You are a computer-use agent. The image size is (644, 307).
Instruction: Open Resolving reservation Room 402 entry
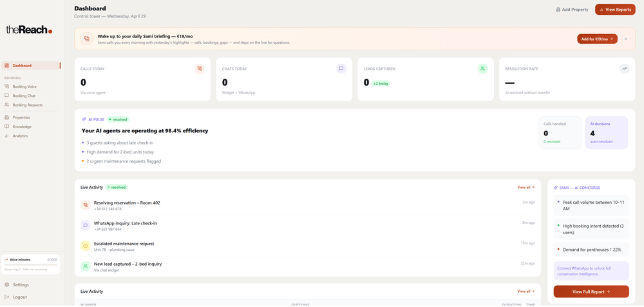308,205
